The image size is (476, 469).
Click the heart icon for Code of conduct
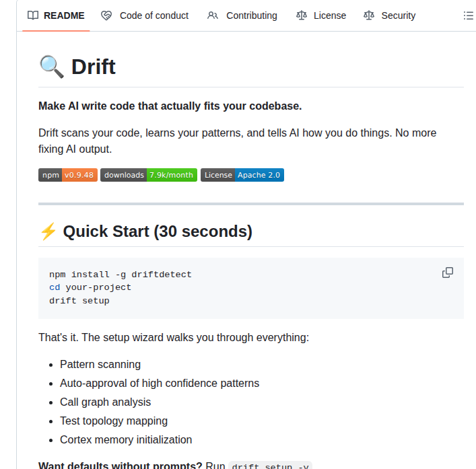click(x=106, y=15)
